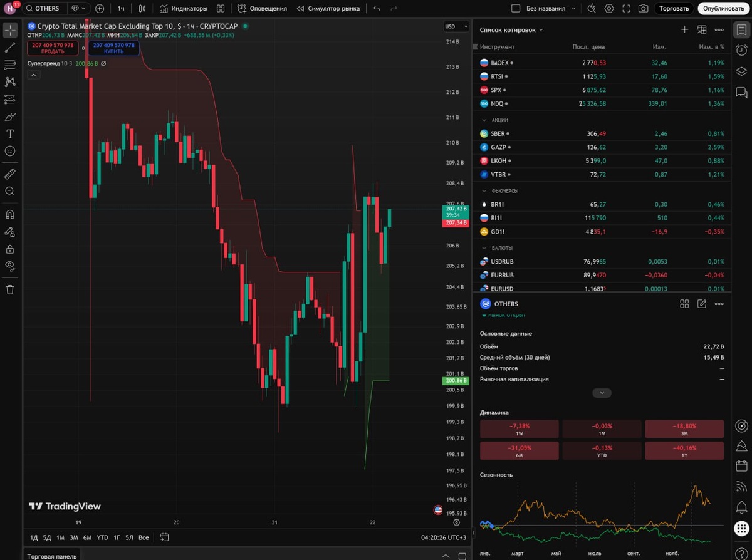The height and width of the screenshot is (560, 752).
Task: Activate the zoom in tool
Action: 10,191
